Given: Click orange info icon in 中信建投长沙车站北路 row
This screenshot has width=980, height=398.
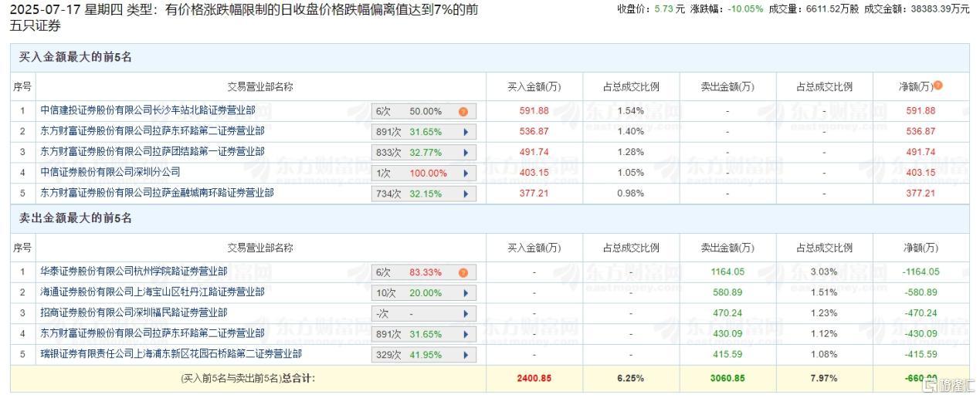Looking at the screenshot, I should (463, 111).
